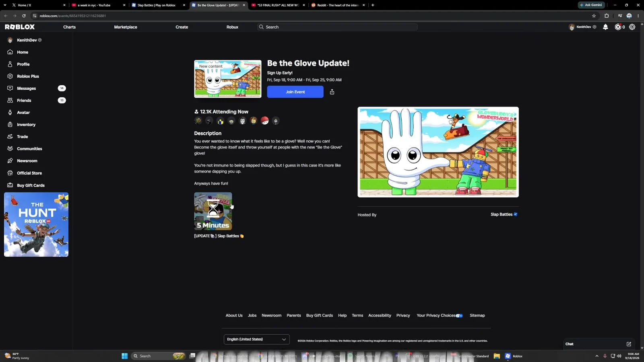
Task: Open the Charts menu item
Action: click(x=69, y=27)
